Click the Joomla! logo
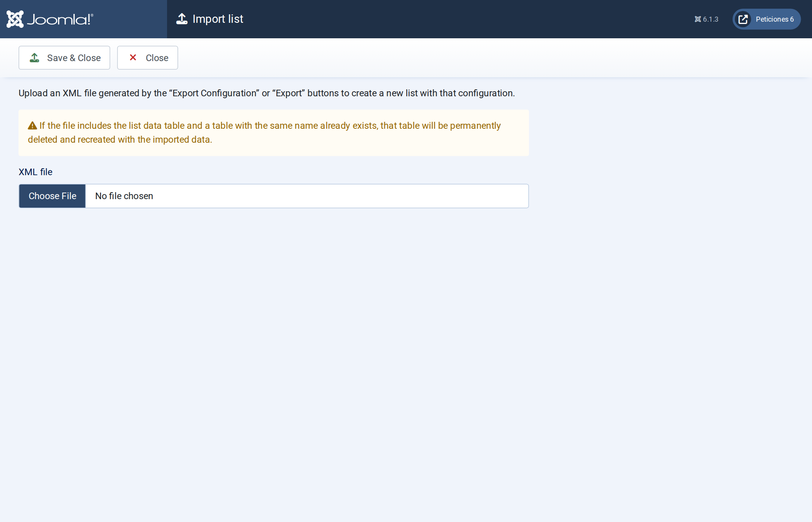 50,19
